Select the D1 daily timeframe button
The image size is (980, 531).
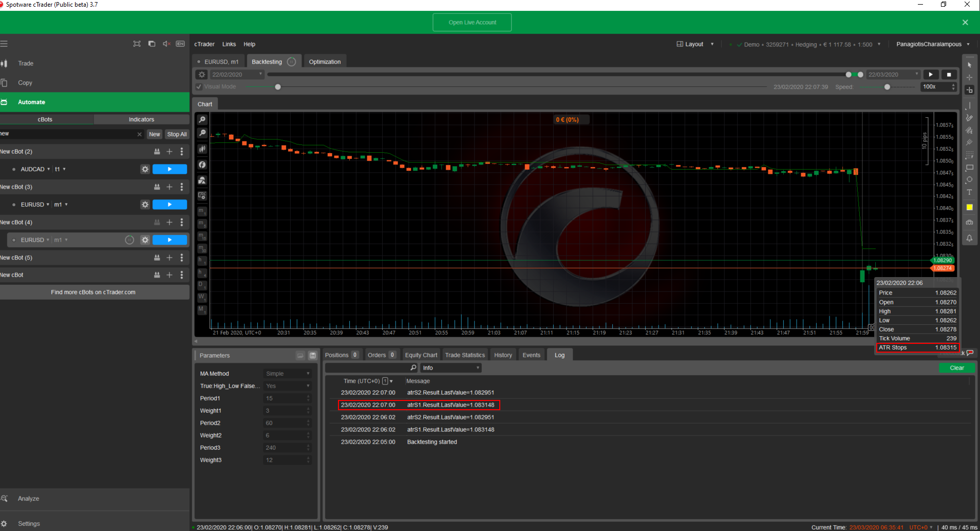pos(202,285)
